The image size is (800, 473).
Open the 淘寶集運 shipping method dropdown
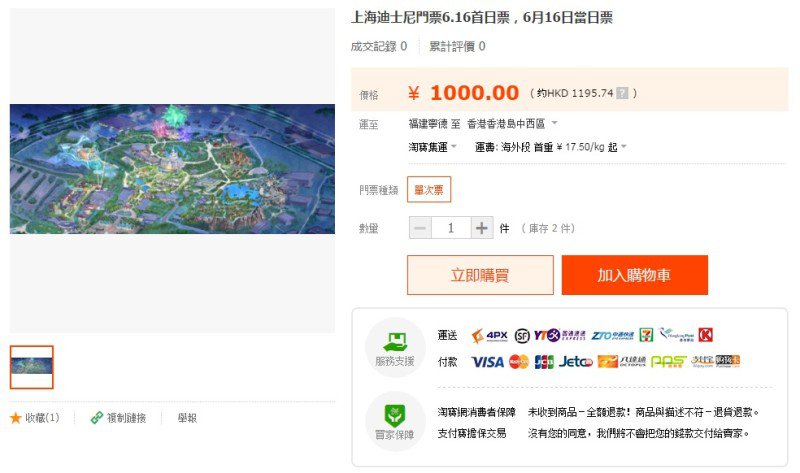pyautogui.click(x=432, y=147)
